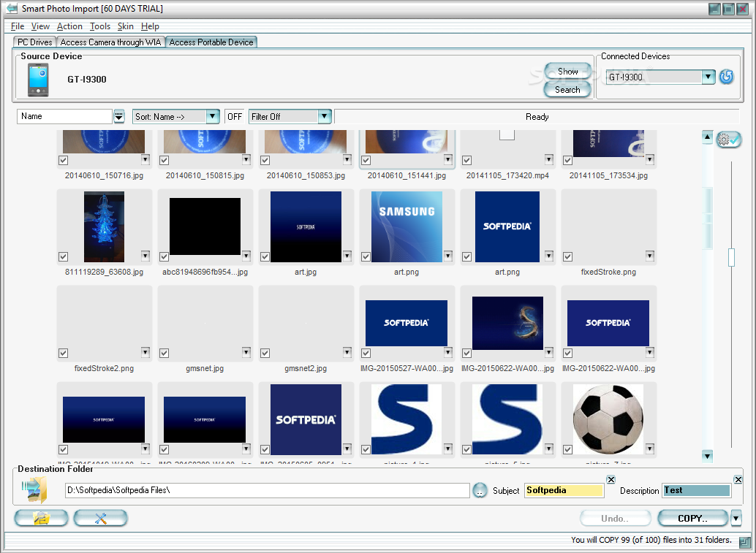Select the art.jpg gradient thumbnail
756x553 pixels.
(x=306, y=227)
